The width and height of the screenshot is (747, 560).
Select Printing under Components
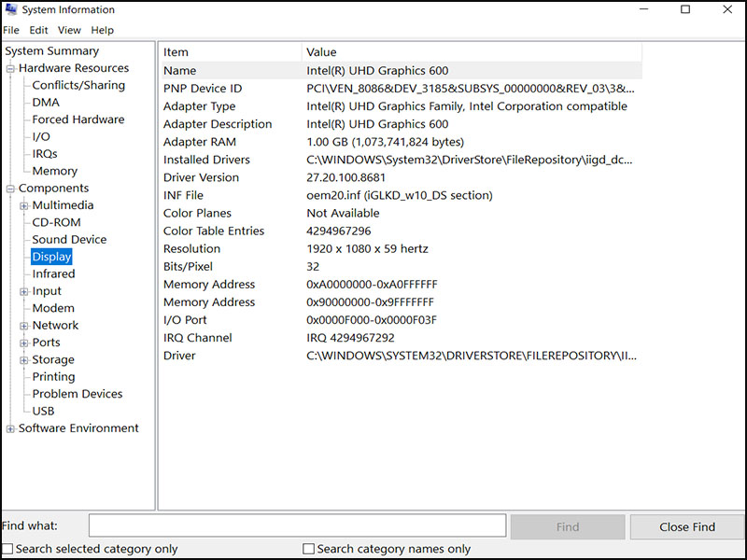[x=53, y=377]
